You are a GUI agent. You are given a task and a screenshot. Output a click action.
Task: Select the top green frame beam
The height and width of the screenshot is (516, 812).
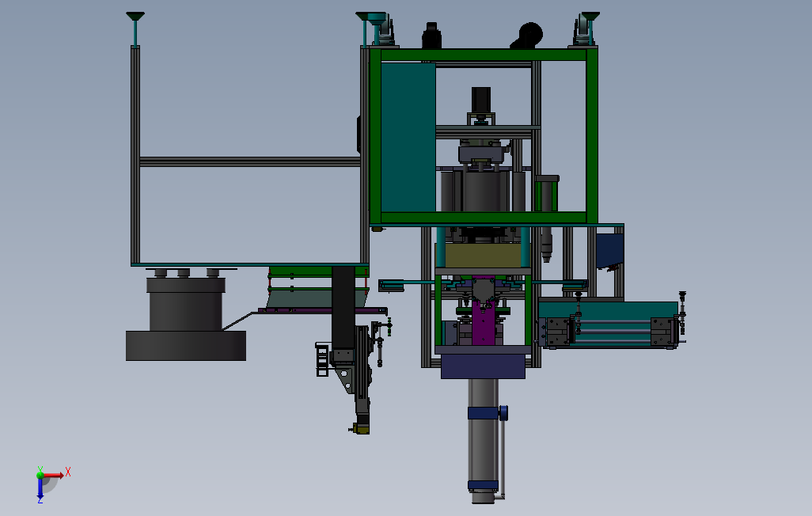(484, 55)
